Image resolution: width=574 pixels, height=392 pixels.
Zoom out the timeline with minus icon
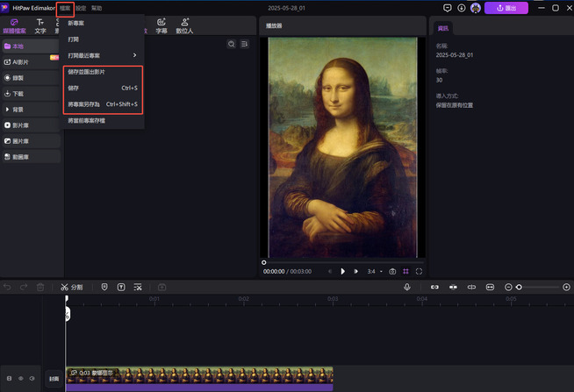[508, 287]
